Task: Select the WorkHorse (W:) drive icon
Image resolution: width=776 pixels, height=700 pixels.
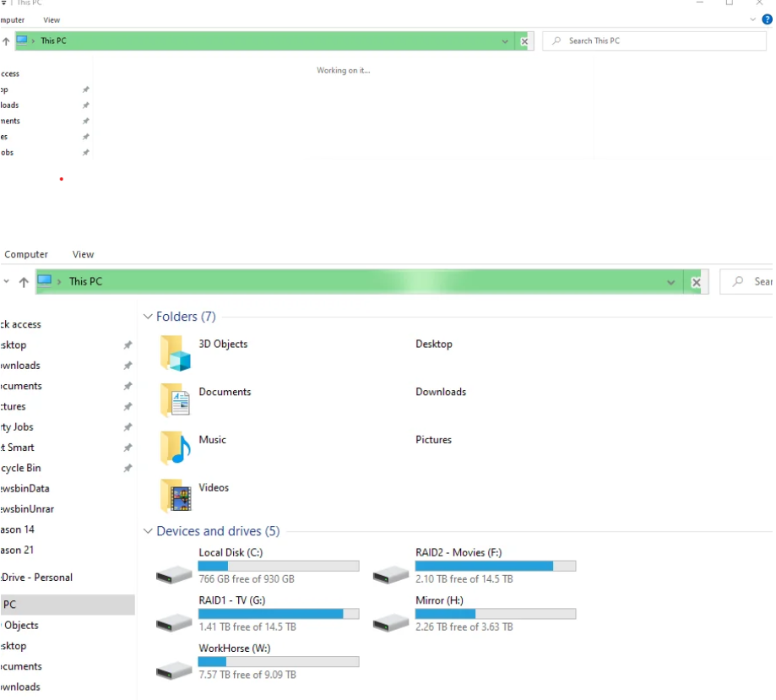Action: (x=174, y=670)
